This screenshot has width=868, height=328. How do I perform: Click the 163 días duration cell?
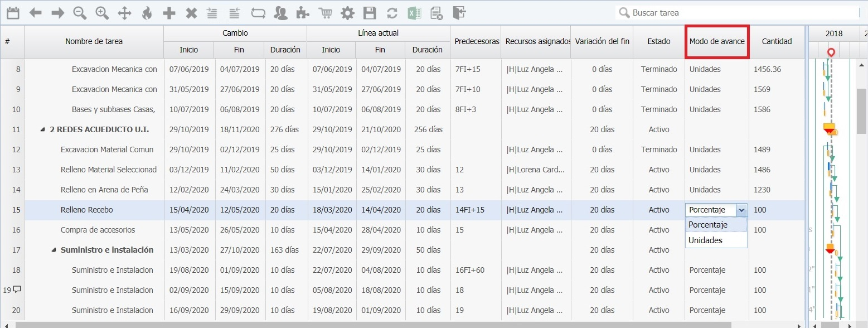coord(284,250)
